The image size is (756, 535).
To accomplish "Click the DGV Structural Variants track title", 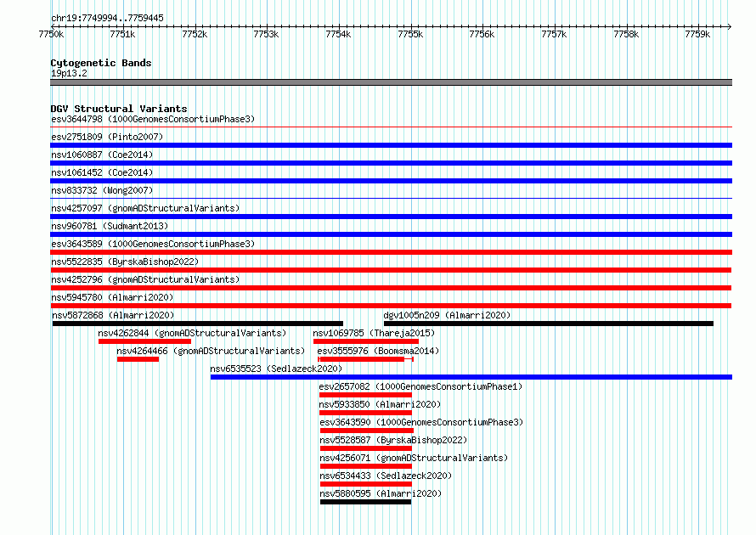I will click(x=119, y=109).
